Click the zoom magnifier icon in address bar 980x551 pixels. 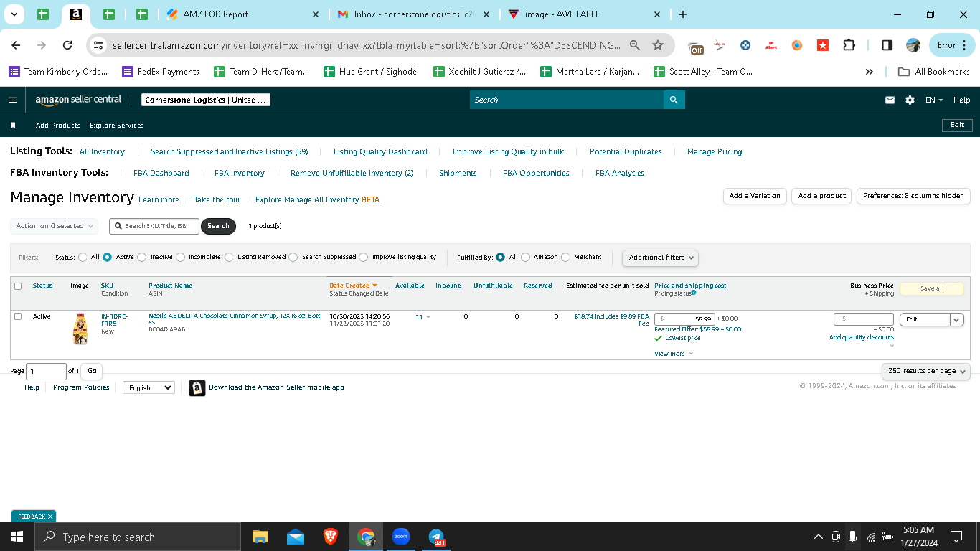coord(634,45)
